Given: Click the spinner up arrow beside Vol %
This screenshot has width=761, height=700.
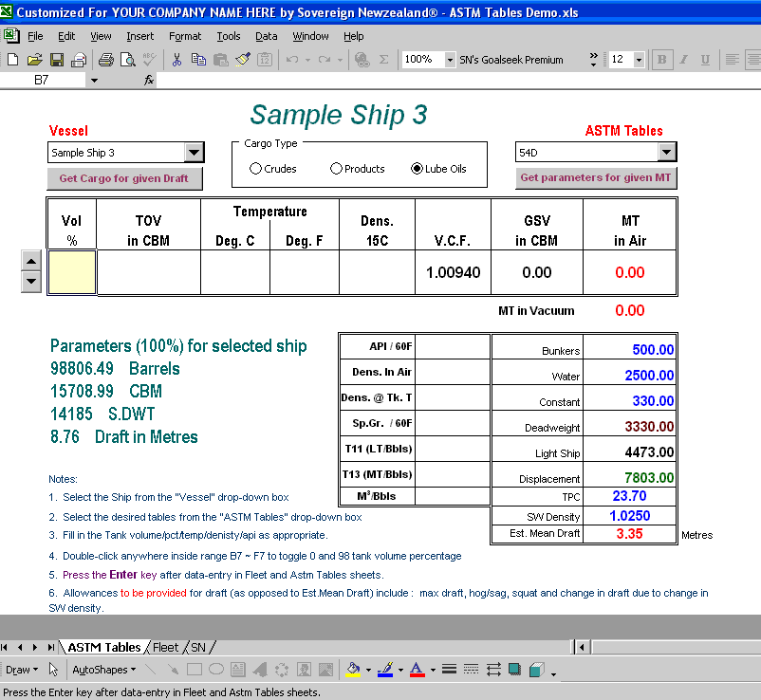Looking at the screenshot, I should (x=31, y=261).
